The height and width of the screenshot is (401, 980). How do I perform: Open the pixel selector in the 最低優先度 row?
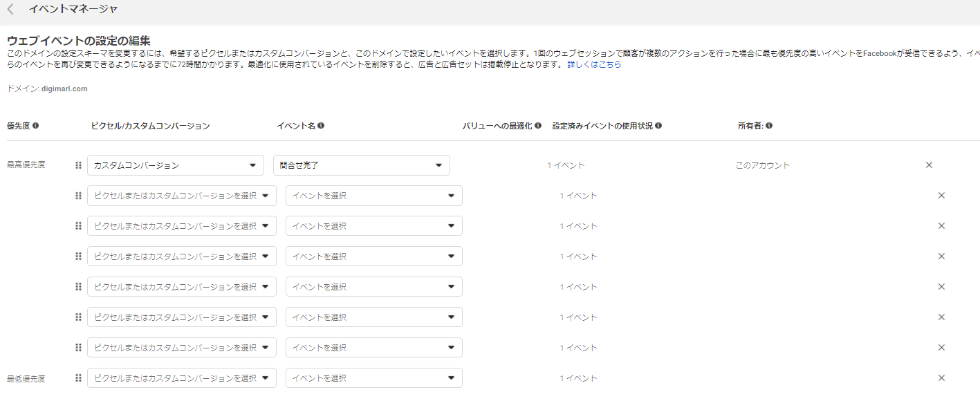pyautogui.click(x=182, y=378)
